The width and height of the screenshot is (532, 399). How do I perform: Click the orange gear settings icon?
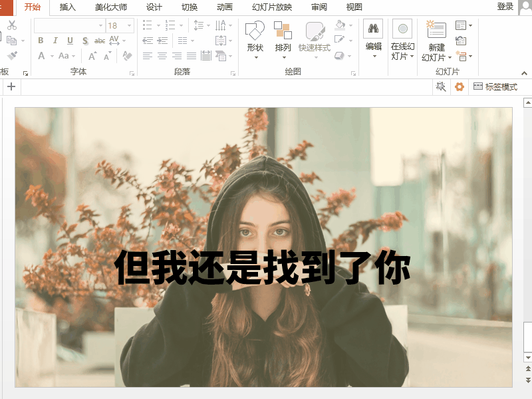pyautogui.click(x=459, y=87)
